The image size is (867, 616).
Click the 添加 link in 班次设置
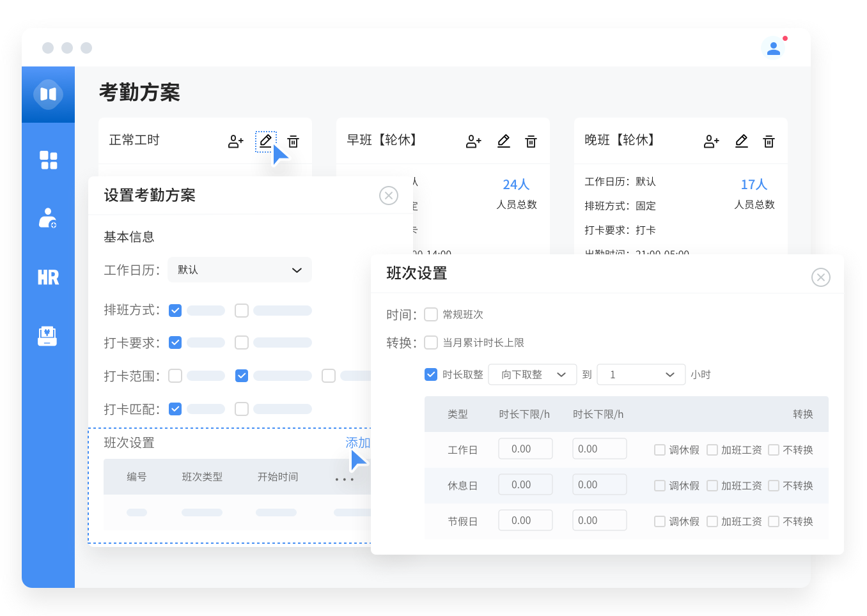pos(357,443)
